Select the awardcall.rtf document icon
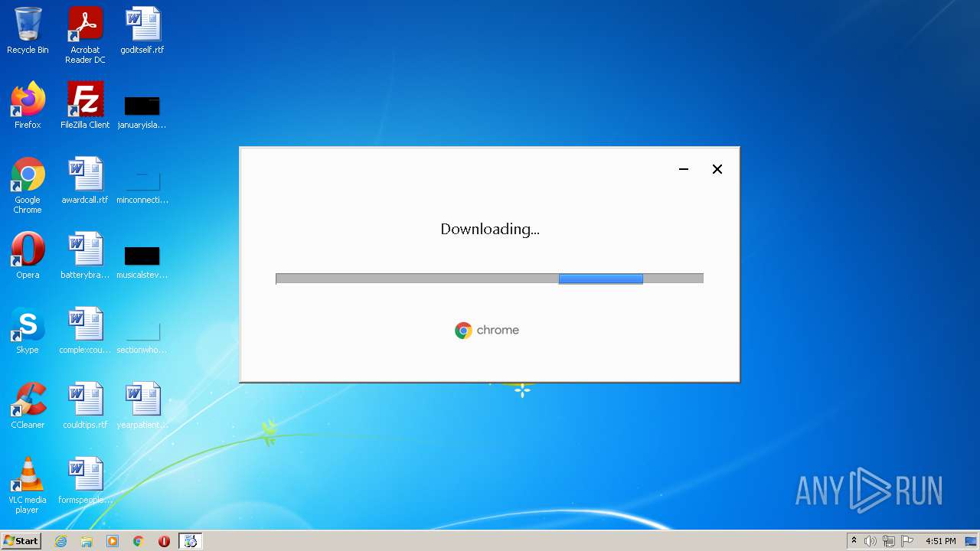The image size is (980, 551). coord(85,181)
